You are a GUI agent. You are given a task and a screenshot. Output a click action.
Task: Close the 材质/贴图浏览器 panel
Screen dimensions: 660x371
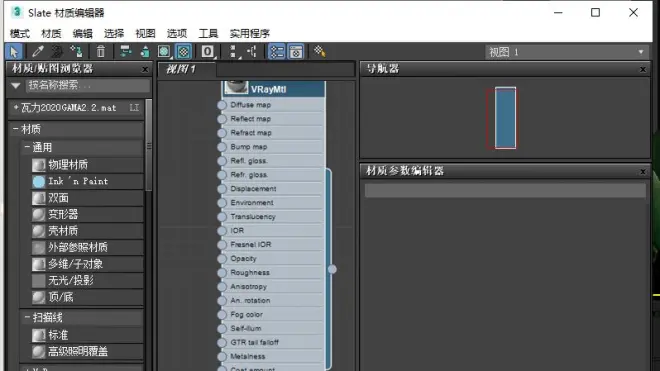(x=145, y=69)
